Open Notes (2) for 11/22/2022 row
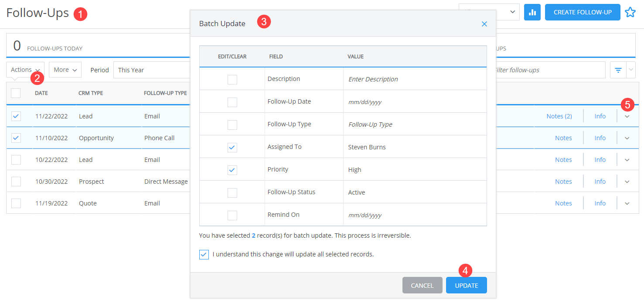This screenshot has width=644, height=303. [x=559, y=116]
